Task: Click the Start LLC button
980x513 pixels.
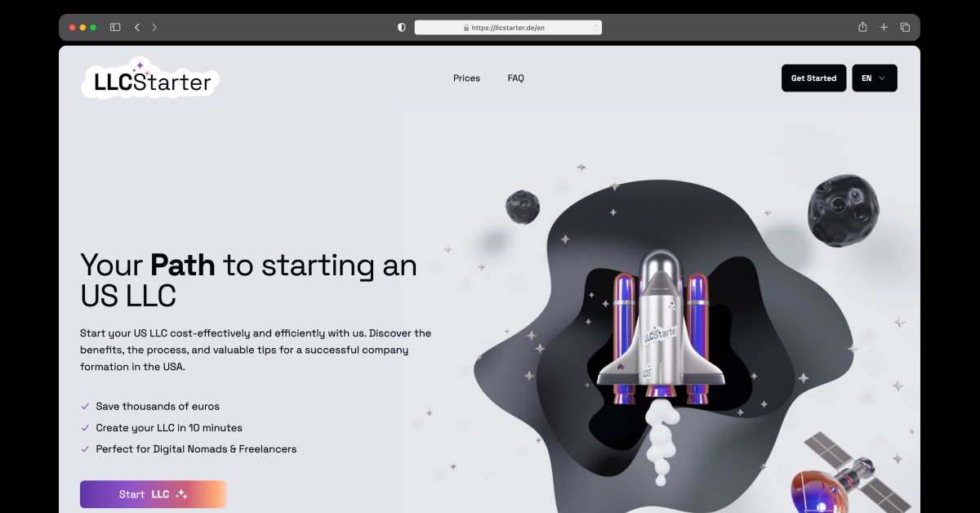Action: point(154,494)
